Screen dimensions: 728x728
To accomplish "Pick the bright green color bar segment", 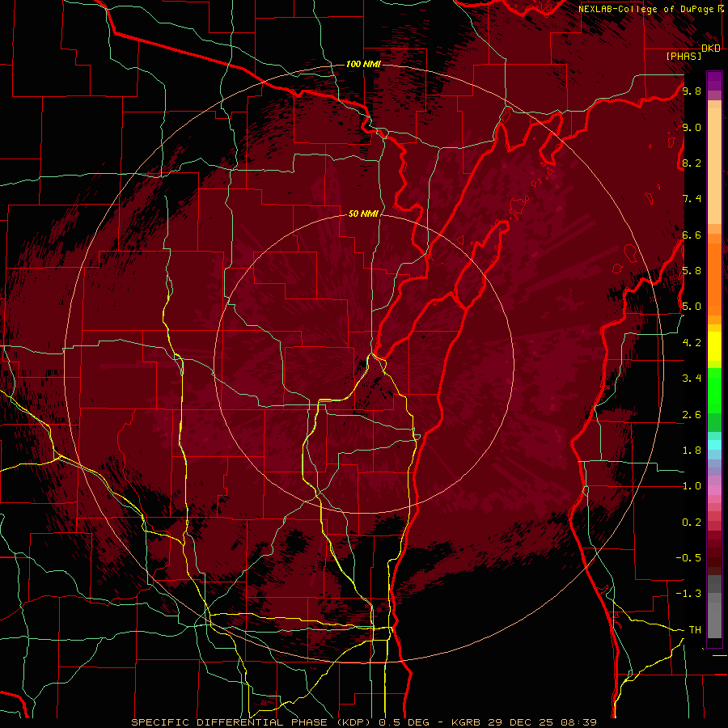I will (x=714, y=390).
